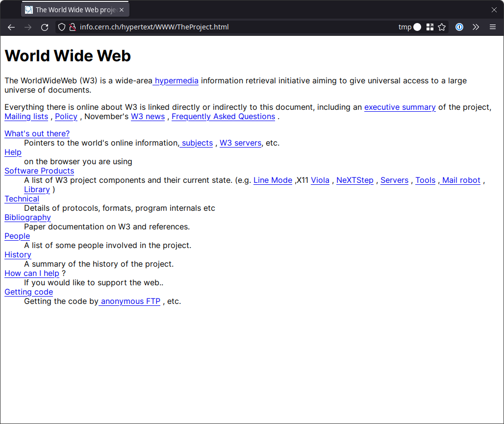The height and width of the screenshot is (424, 504).
Task: Open the Line Mode link
Action: coord(273,180)
